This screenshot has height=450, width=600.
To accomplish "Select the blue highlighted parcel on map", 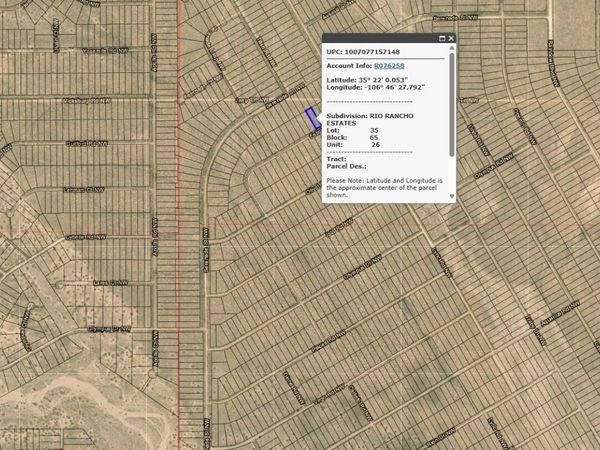I will coord(313,119).
